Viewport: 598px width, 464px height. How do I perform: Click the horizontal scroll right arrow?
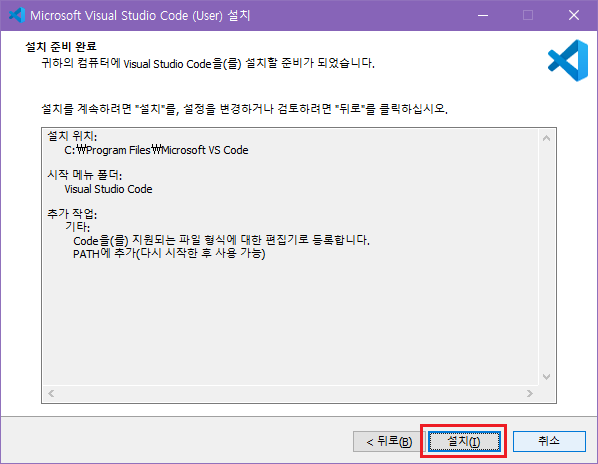pos(529,393)
